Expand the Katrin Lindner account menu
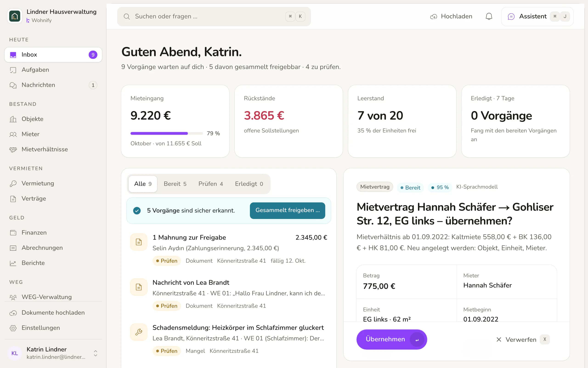The width and height of the screenshot is (588, 368). 53,353
